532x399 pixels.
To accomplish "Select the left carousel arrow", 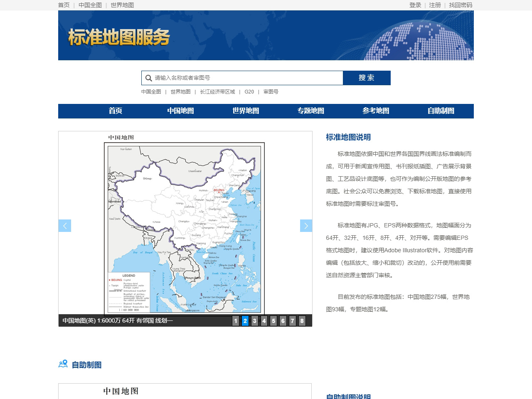I will tap(65, 226).
